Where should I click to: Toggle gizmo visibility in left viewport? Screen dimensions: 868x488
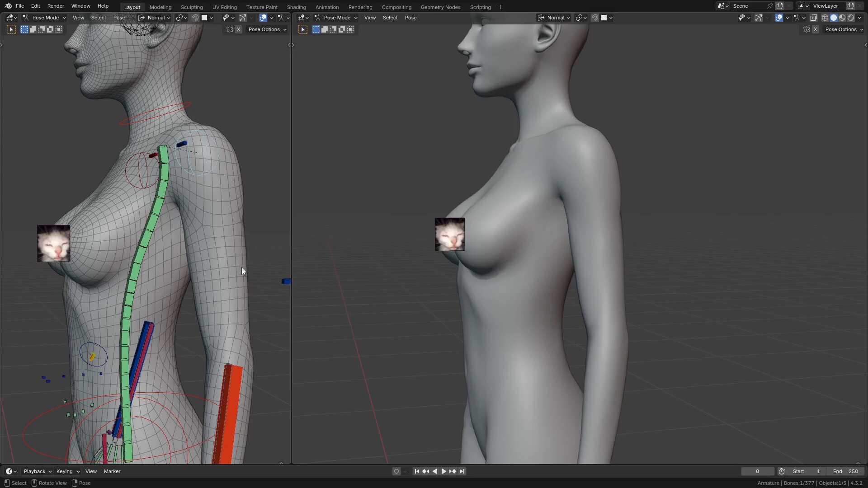point(243,18)
